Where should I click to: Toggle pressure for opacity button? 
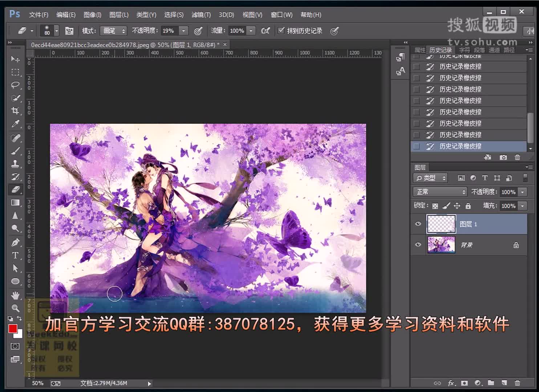coord(198,31)
